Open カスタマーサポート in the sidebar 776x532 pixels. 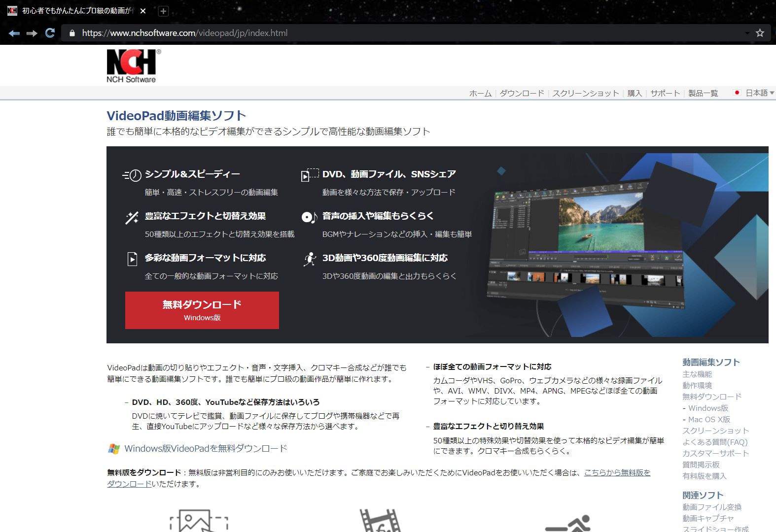715,454
